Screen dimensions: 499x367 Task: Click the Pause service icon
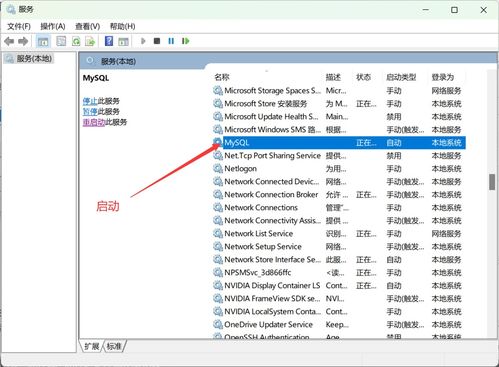click(x=171, y=41)
